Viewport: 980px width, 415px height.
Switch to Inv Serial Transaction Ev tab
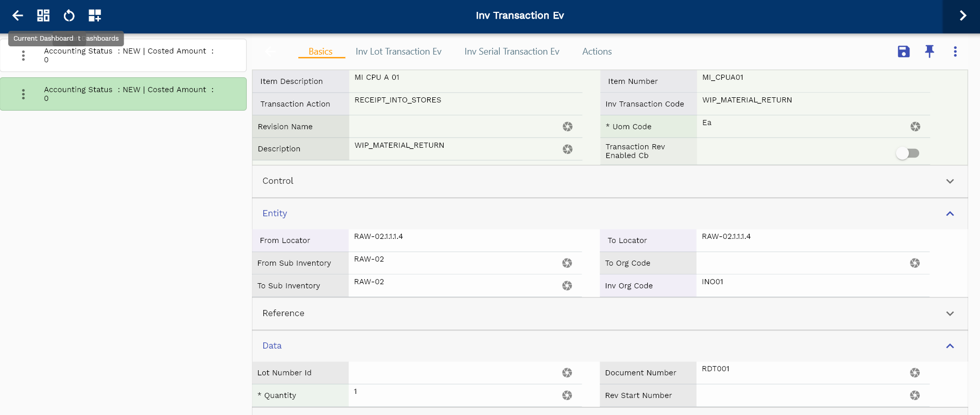click(511, 51)
